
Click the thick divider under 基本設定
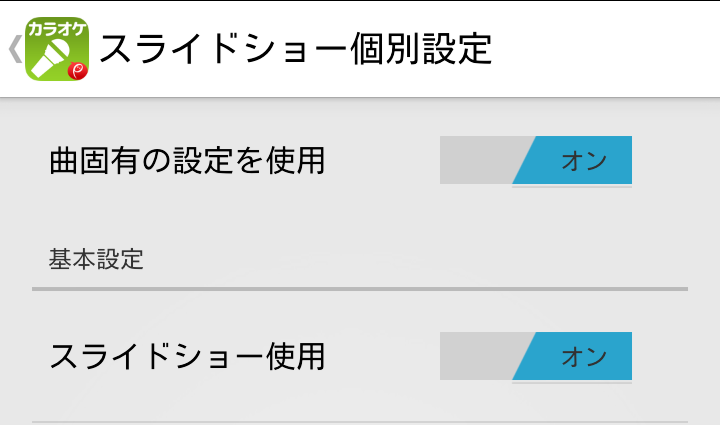point(360,289)
